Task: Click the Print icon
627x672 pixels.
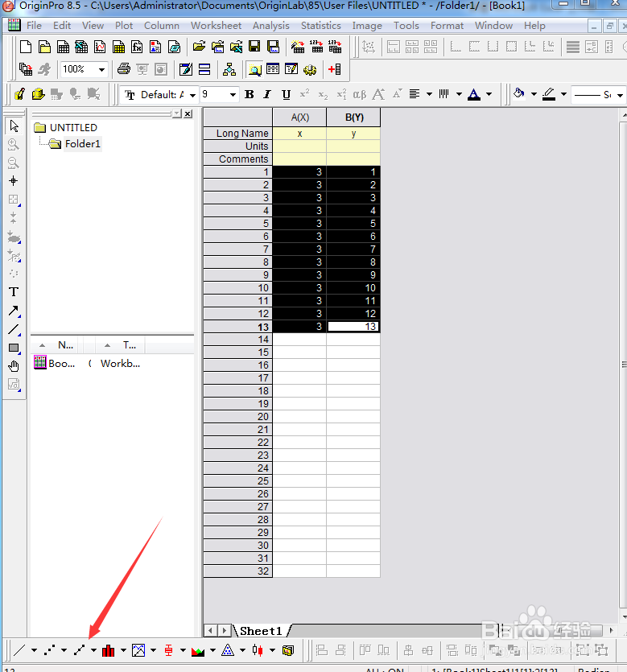Action: pos(124,69)
